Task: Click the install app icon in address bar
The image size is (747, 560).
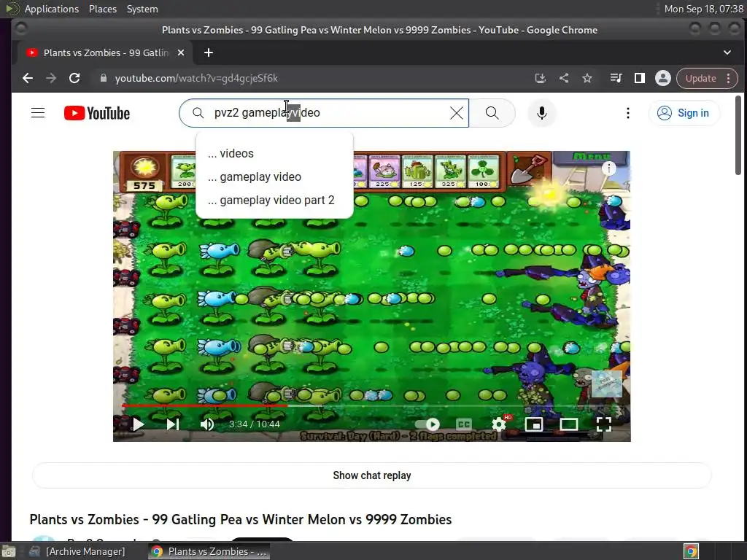Action: click(541, 78)
